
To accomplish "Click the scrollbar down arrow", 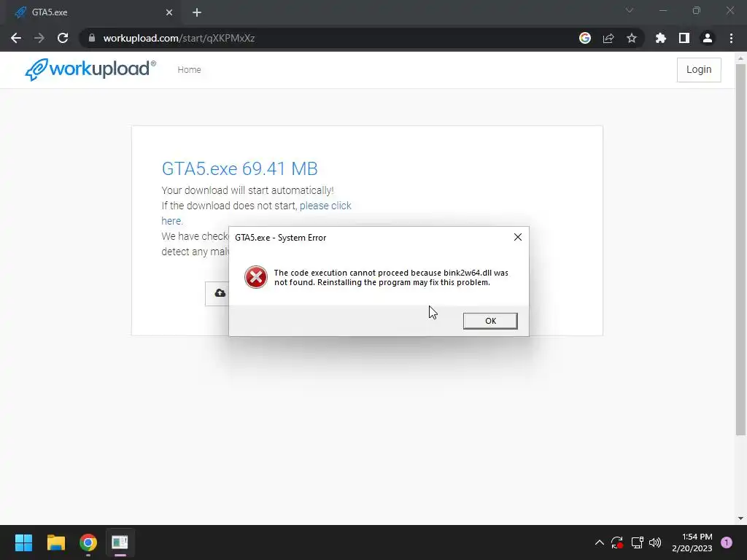I will pyautogui.click(x=740, y=518).
